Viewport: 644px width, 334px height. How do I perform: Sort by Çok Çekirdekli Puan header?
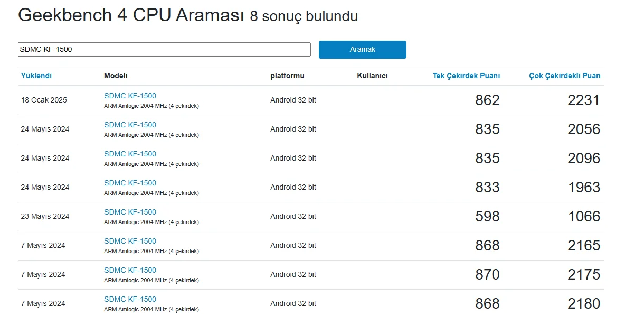(564, 76)
